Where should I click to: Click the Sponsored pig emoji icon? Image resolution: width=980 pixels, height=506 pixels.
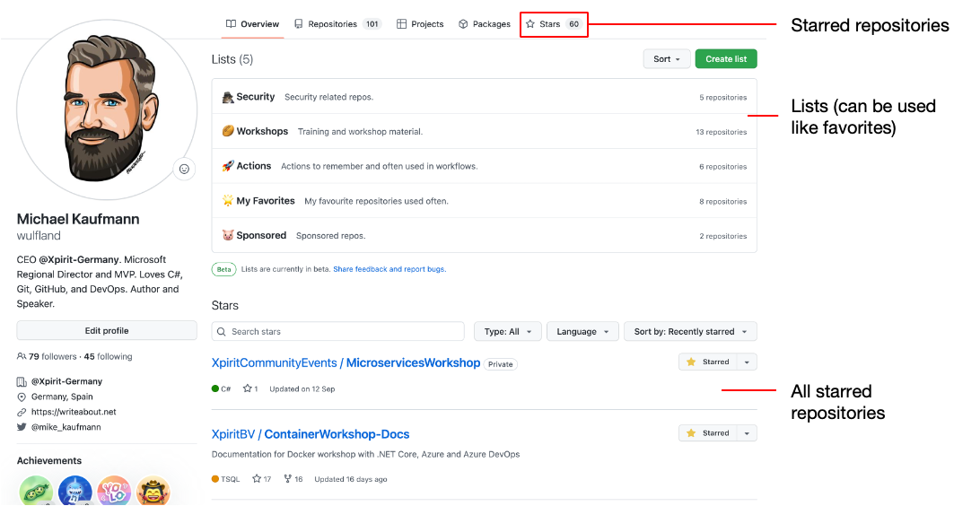click(228, 236)
